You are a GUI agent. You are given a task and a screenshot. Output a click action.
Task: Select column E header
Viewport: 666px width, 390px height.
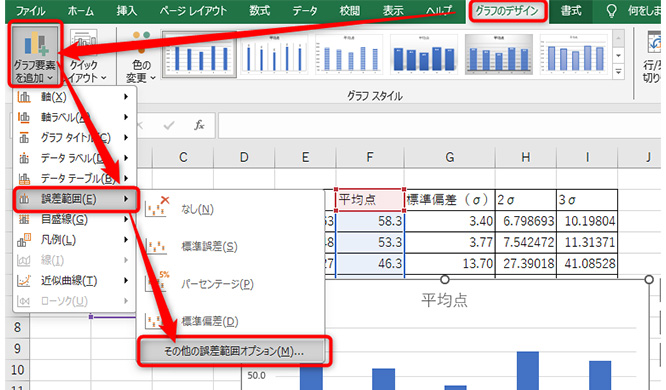click(305, 157)
